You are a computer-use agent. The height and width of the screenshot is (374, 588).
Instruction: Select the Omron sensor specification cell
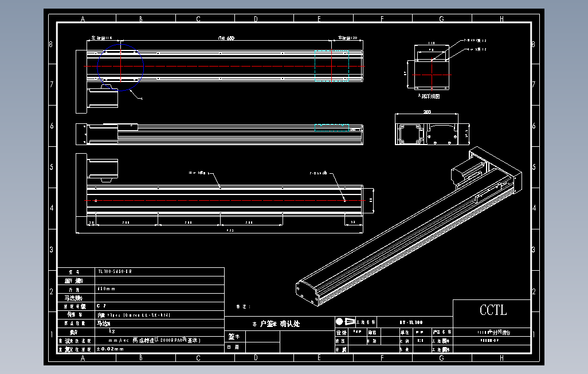[x=160, y=315]
